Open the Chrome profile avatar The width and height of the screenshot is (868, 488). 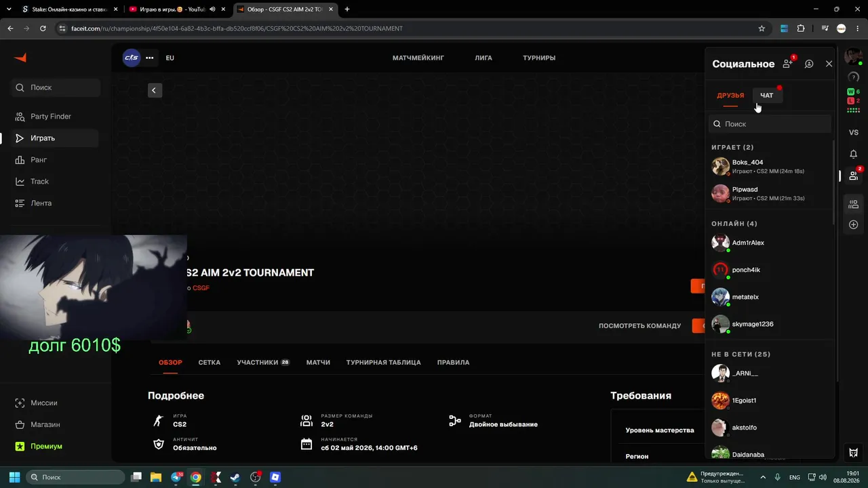(842, 28)
